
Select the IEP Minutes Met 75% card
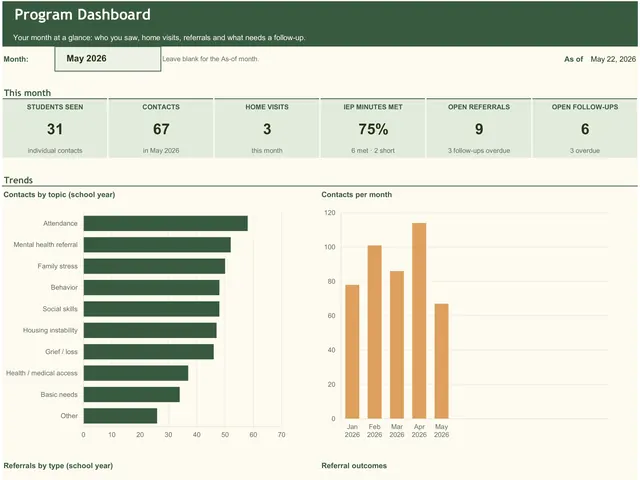[x=373, y=128]
